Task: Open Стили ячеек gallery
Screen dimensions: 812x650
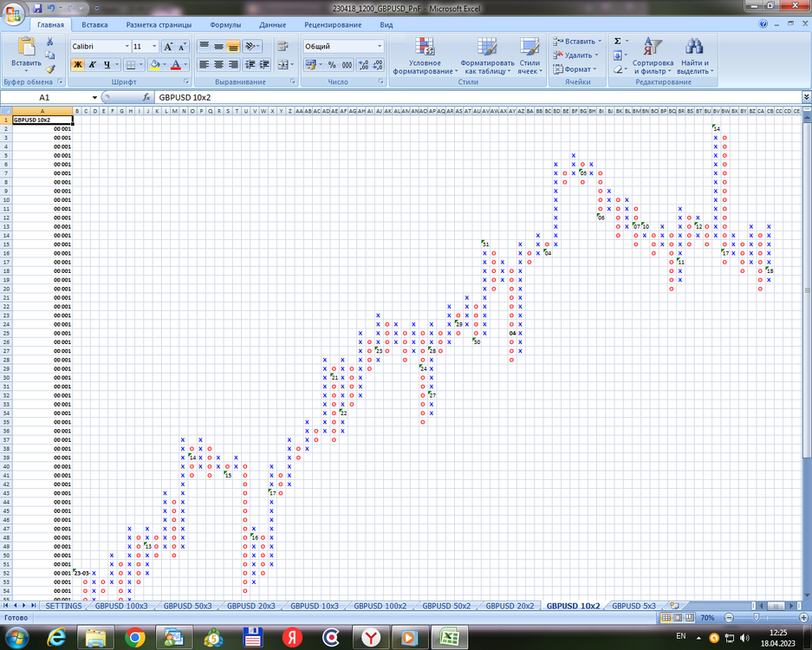Action: pos(529,56)
